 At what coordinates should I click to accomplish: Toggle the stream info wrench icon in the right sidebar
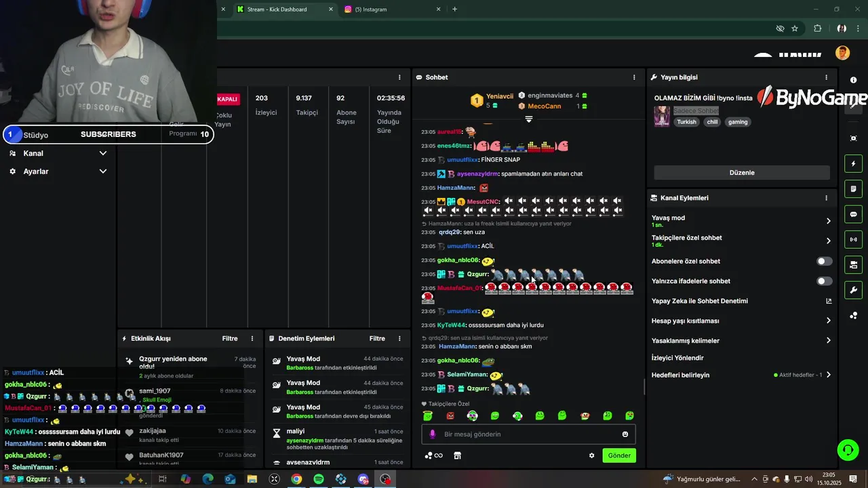(853, 290)
